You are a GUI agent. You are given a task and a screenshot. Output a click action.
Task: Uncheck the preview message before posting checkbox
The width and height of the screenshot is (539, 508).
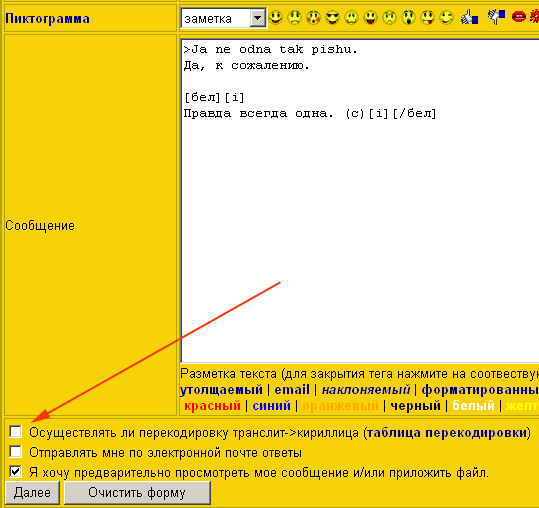(15, 472)
